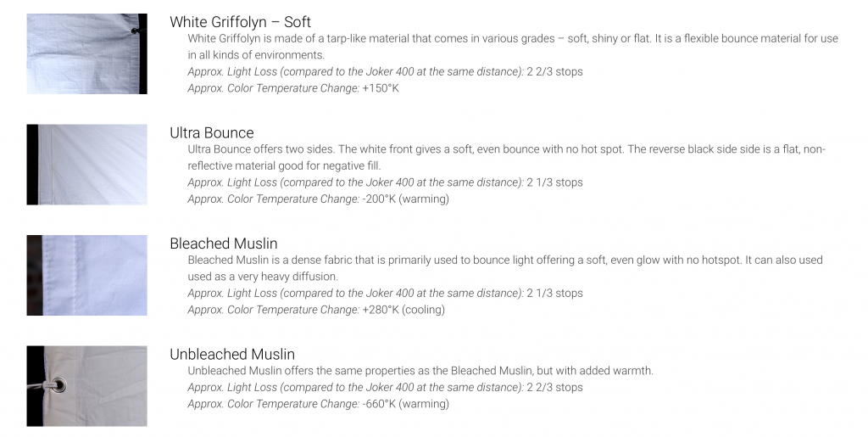This screenshot has width=868, height=437.
Task: Click the White Griffolyn description paragraph
Action: click(x=512, y=47)
